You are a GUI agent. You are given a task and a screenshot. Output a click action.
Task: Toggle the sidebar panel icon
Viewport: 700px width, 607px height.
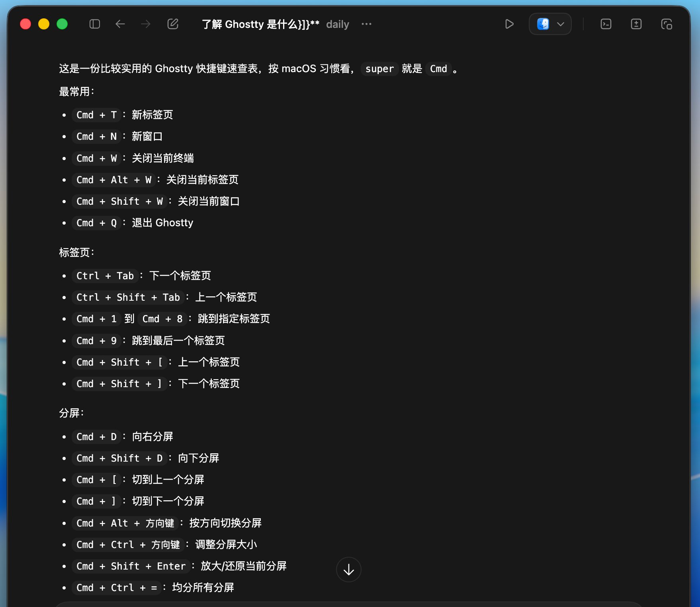tap(95, 24)
